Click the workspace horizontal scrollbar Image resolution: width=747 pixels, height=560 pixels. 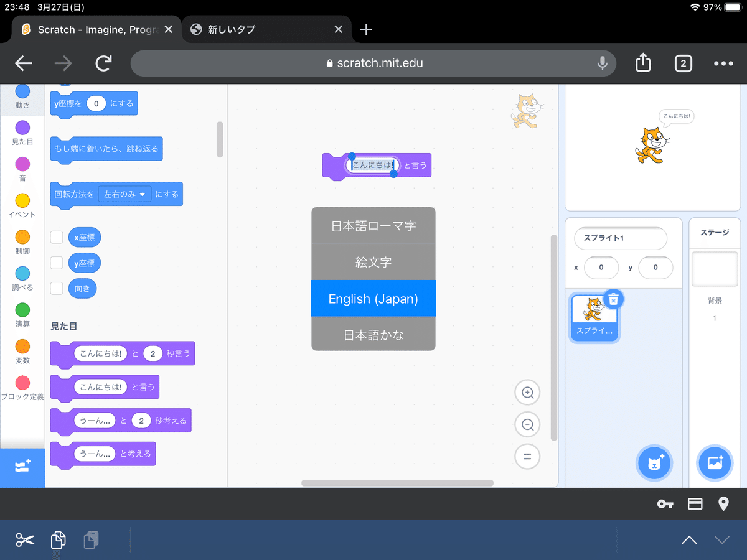(x=397, y=483)
